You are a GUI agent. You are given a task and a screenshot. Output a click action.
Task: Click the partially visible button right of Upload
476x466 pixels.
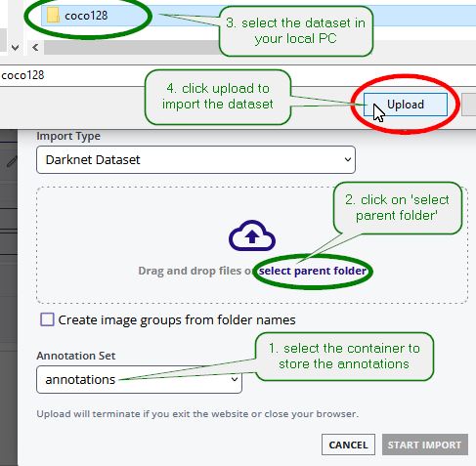[x=469, y=105]
